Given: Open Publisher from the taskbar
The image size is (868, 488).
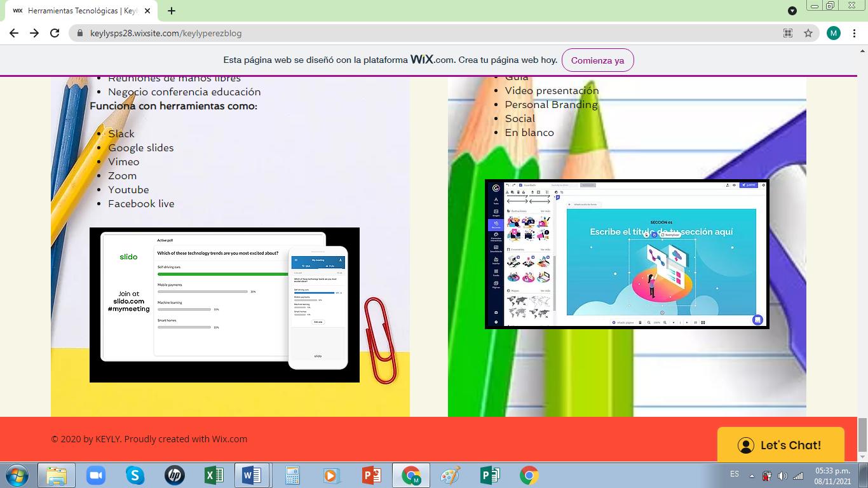Looking at the screenshot, I should click(x=489, y=475).
